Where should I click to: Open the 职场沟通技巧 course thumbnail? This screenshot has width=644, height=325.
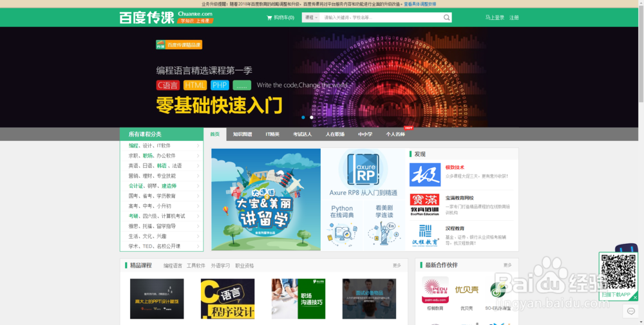tap(298, 299)
